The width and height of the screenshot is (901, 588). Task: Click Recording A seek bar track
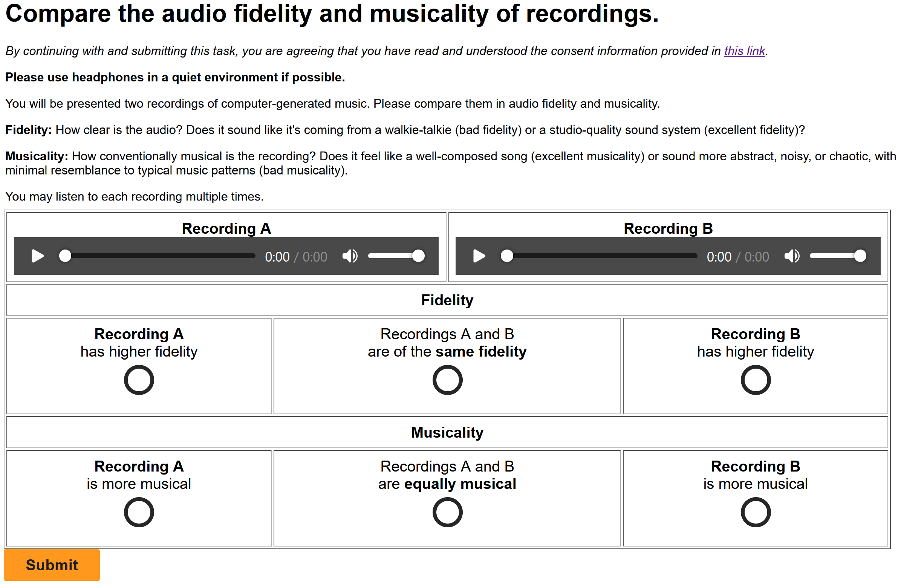(x=163, y=256)
